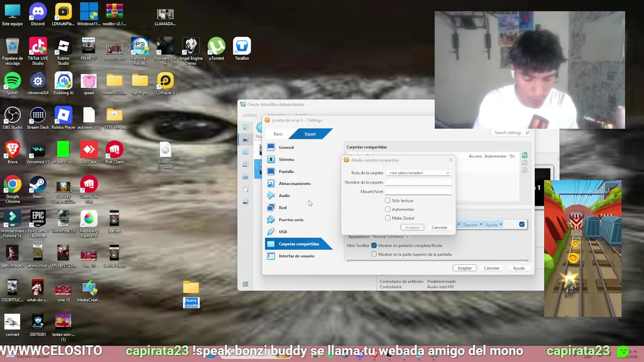
Task: Click the Nombre de la carpeta input field
Action: [418, 183]
